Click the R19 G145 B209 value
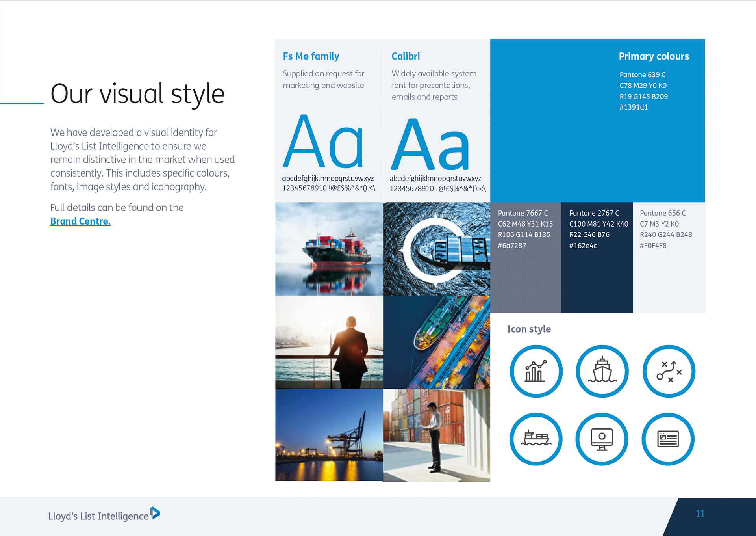The image size is (756, 536). [x=643, y=97]
